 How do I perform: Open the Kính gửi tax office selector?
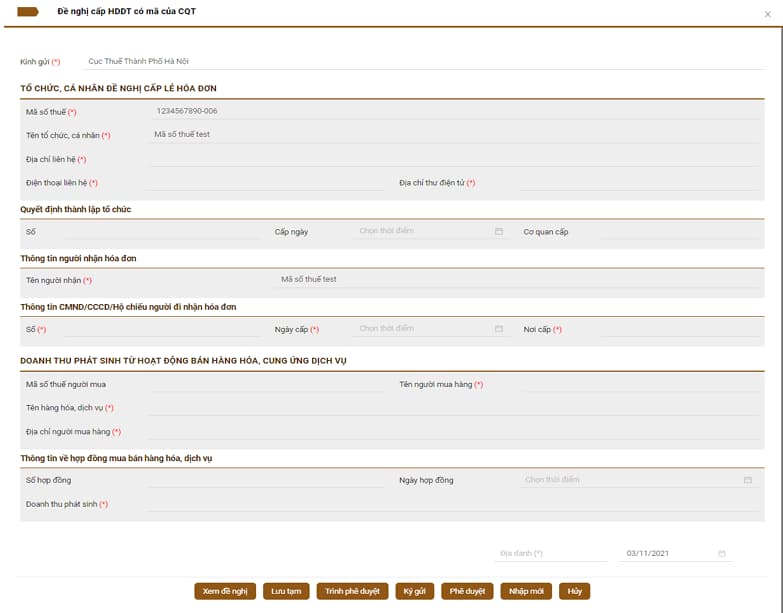pos(424,61)
